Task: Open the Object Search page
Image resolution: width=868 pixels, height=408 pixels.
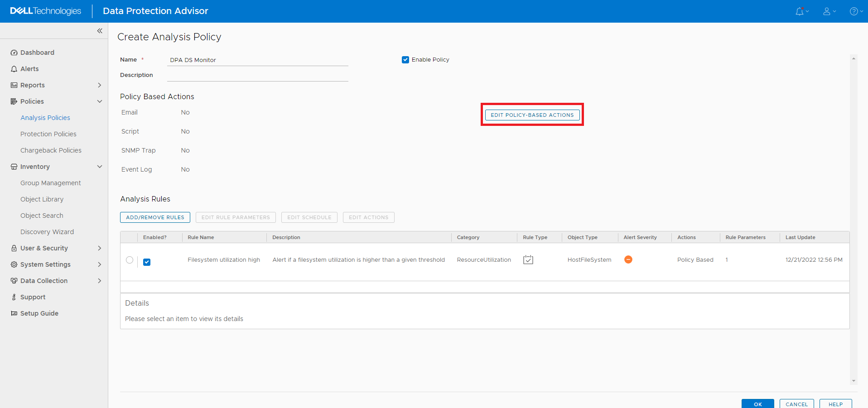Action: (x=42, y=215)
